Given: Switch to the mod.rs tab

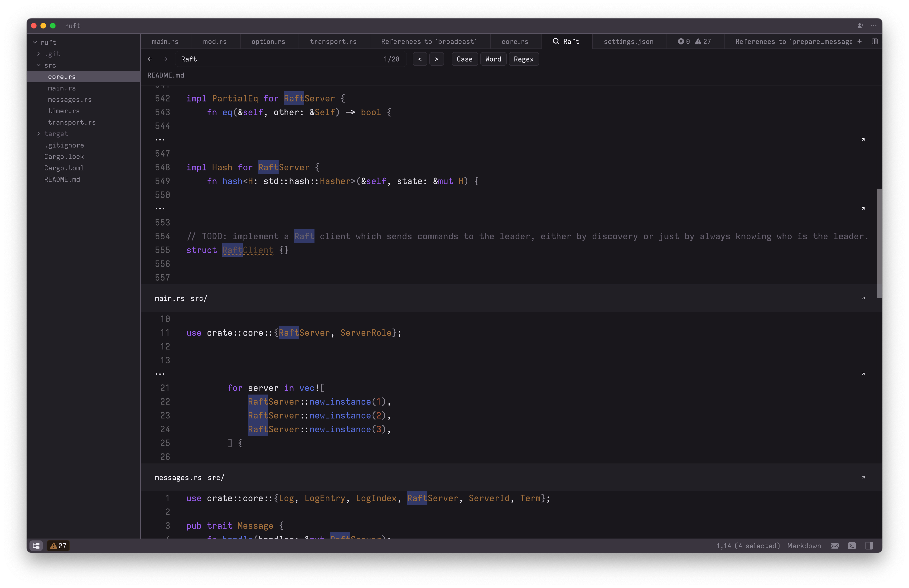Looking at the screenshot, I should click(215, 41).
